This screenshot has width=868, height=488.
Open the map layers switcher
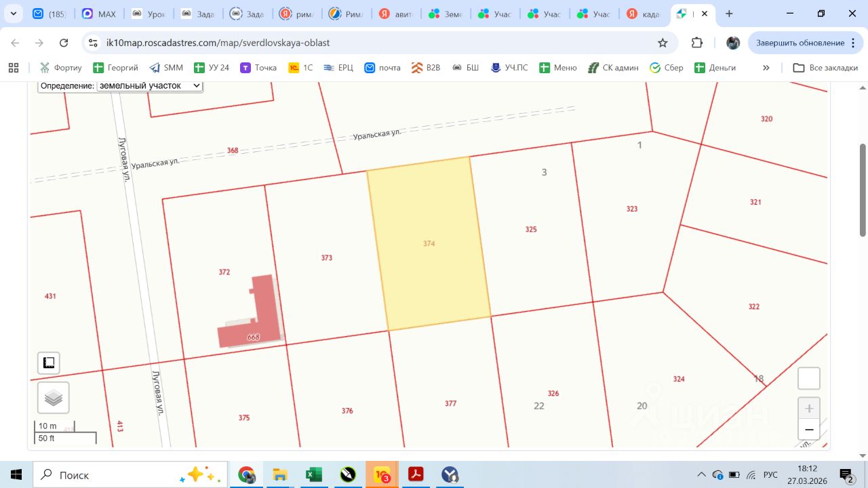pyautogui.click(x=54, y=398)
